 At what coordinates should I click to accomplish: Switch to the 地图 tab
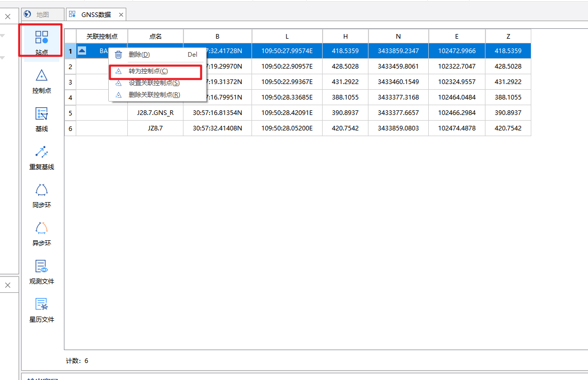pos(43,14)
